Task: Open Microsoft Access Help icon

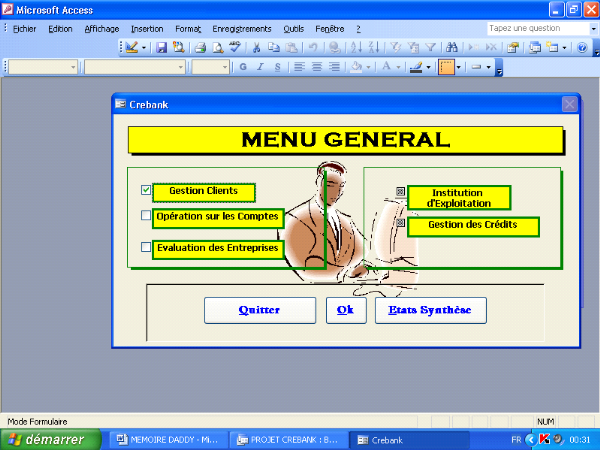Action: tap(582, 47)
